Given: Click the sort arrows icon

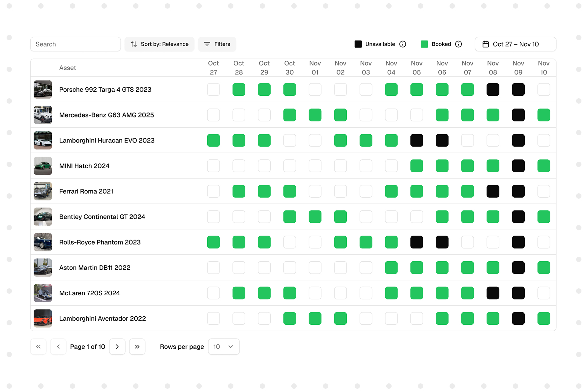Looking at the screenshot, I should point(133,44).
